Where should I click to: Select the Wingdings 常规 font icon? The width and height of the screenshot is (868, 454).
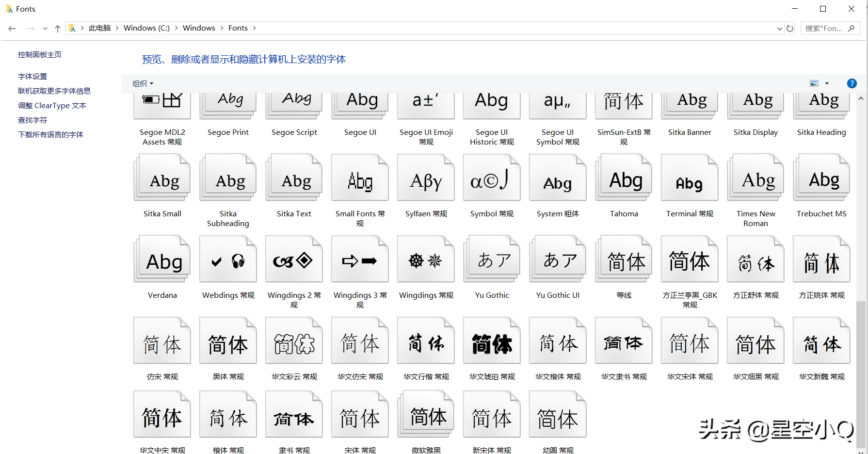coord(426,259)
